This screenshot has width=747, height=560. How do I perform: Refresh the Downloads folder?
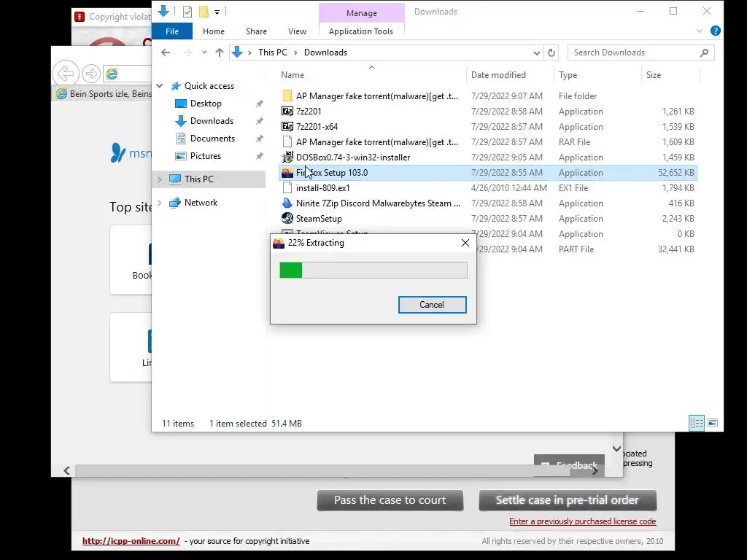pyautogui.click(x=551, y=52)
